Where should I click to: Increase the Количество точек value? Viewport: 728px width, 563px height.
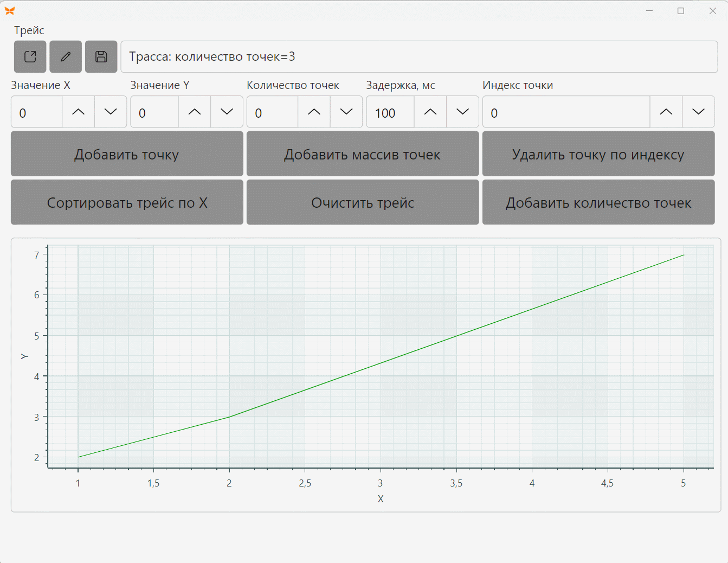pyautogui.click(x=314, y=112)
